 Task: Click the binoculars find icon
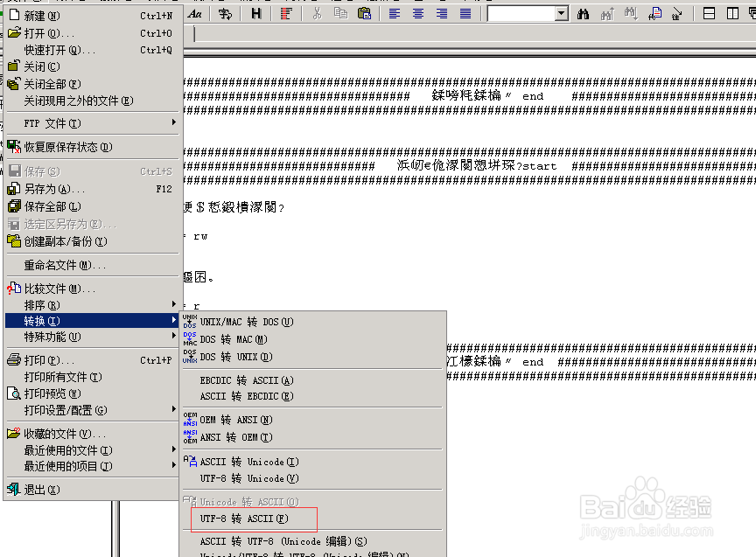click(x=583, y=13)
